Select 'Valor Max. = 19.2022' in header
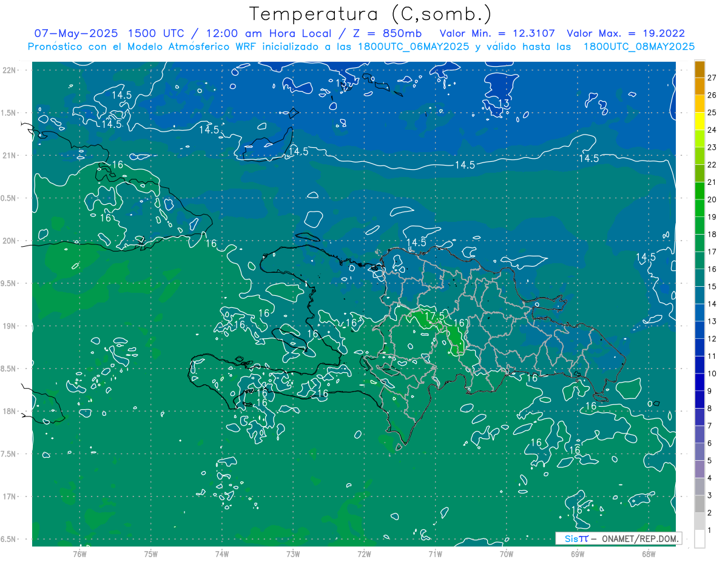This screenshot has height=562, width=728. 626,33
